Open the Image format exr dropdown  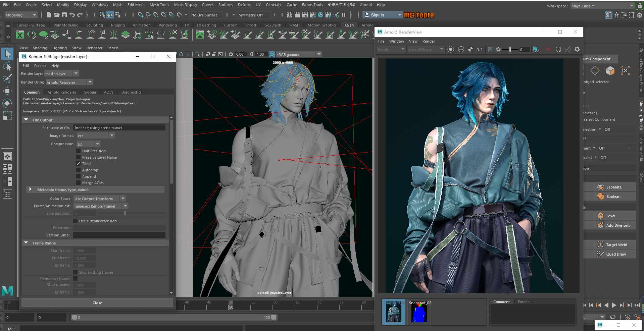[96, 135]
